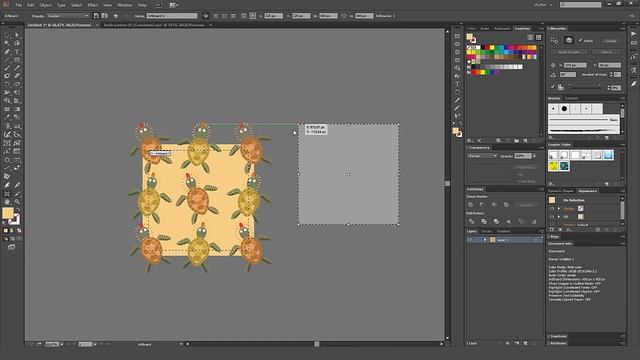This screenshot has height=360, width=640.
Task: Switch to the Symbols tab
Action: 571,98
